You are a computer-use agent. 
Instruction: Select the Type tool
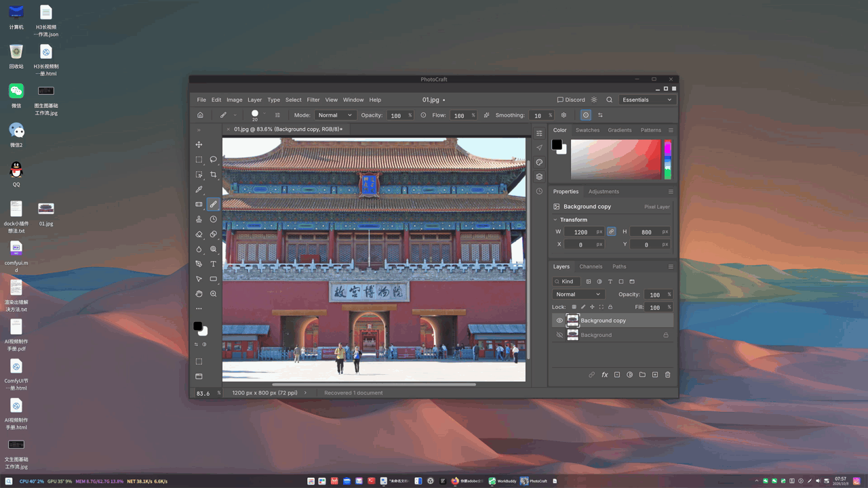(x=213, y=264)
